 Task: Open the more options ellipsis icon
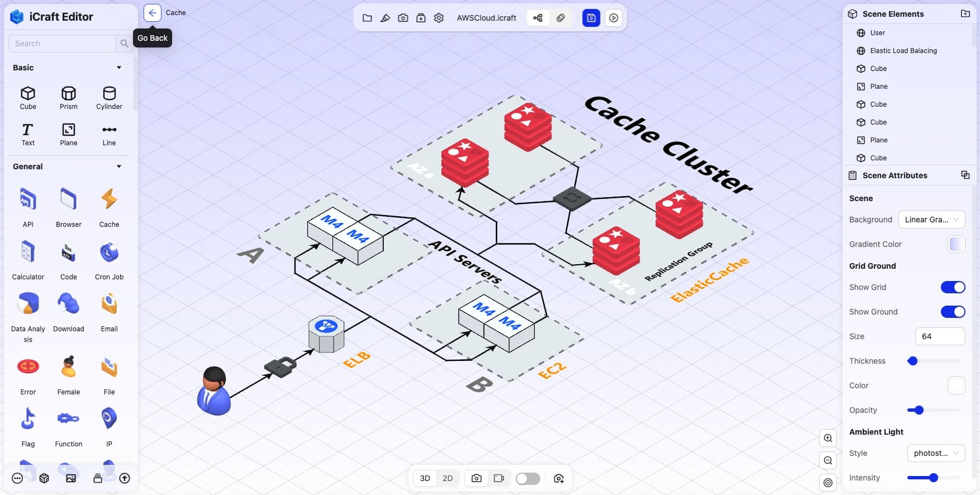tap(17, 478)
